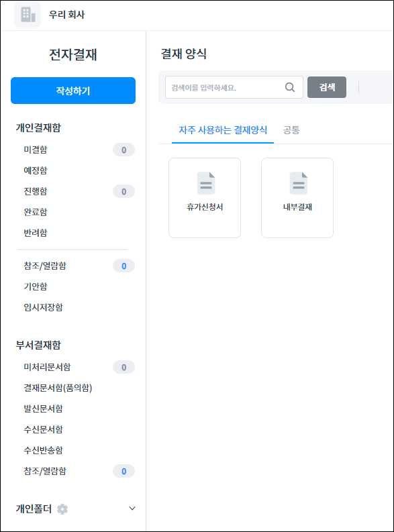Open the 완료함 folder
The image size is (394, 532).
pos(36,212)
